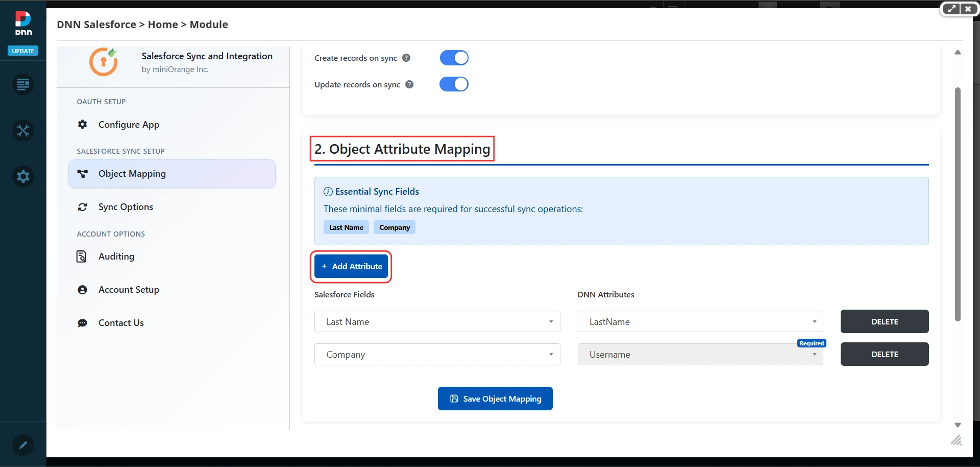Open the Content pages icon in sidebar
980x467 pixels.
23,84
